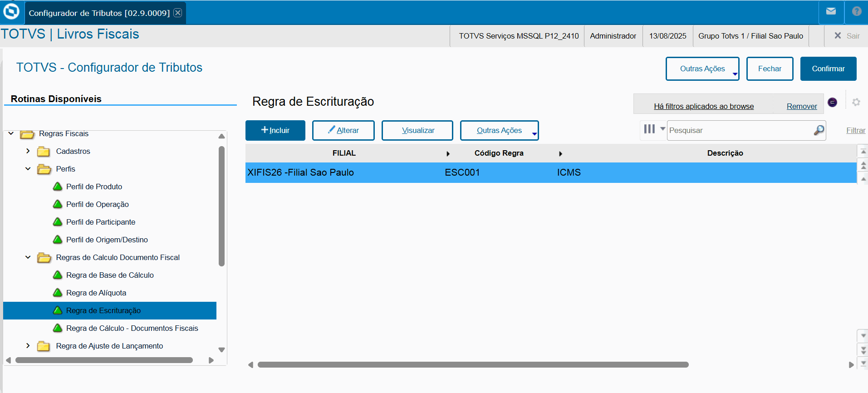Click the grid scroll left arrow
Screen dimensions: 868x393
point(250,365)
